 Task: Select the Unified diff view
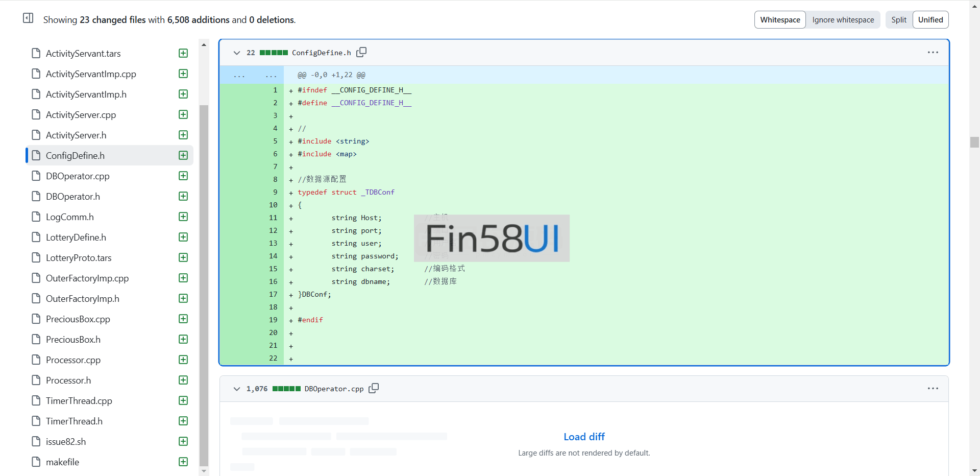930,20
